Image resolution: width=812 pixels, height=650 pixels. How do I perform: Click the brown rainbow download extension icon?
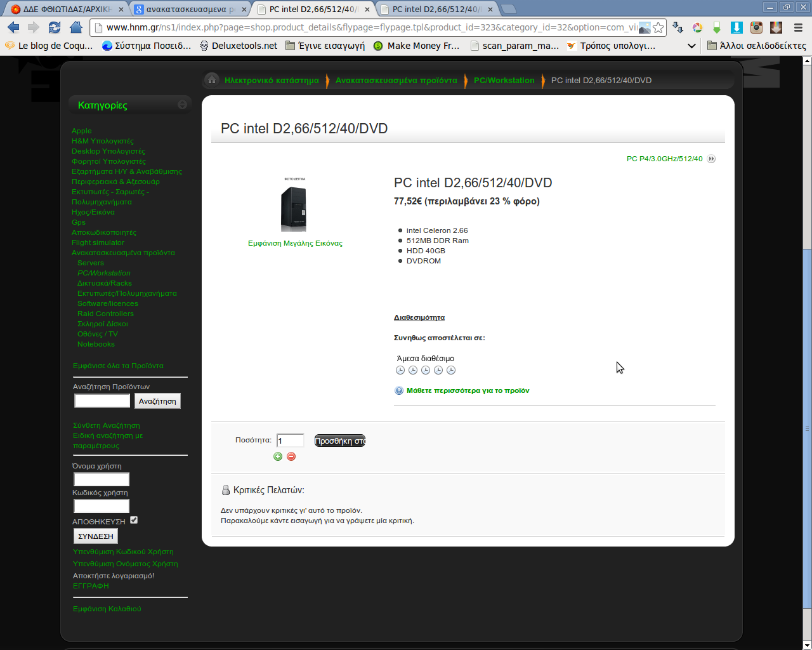[776, 27]
